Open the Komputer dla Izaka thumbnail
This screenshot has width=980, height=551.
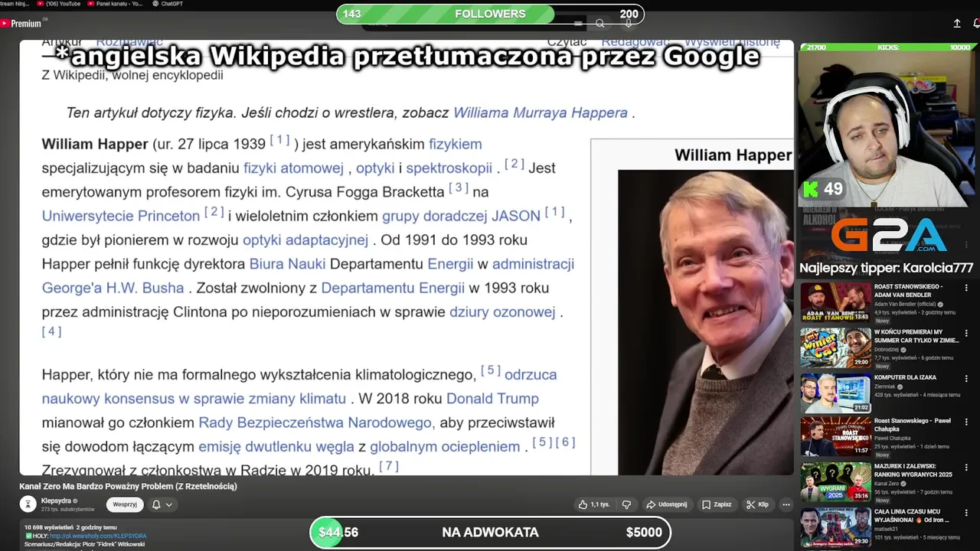[836, 392]
